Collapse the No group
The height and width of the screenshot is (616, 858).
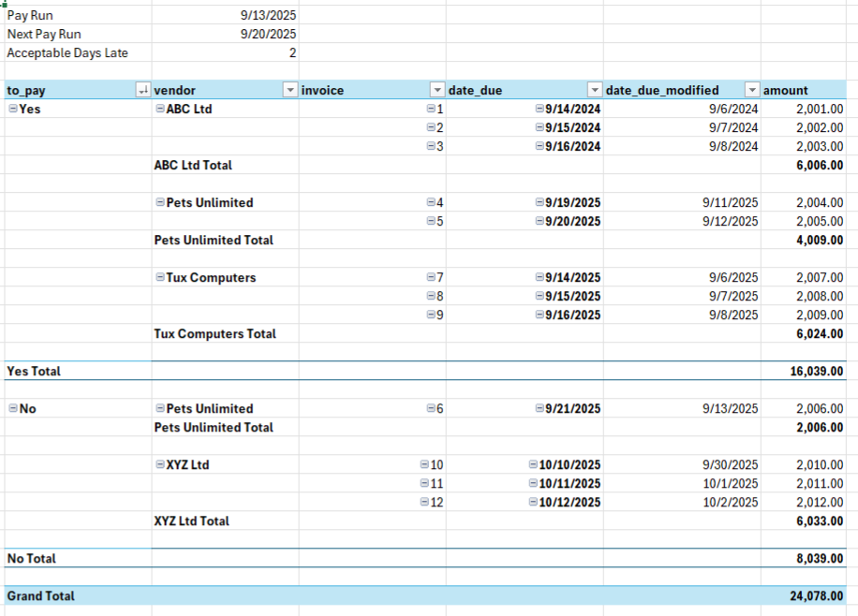pos(13,408)
